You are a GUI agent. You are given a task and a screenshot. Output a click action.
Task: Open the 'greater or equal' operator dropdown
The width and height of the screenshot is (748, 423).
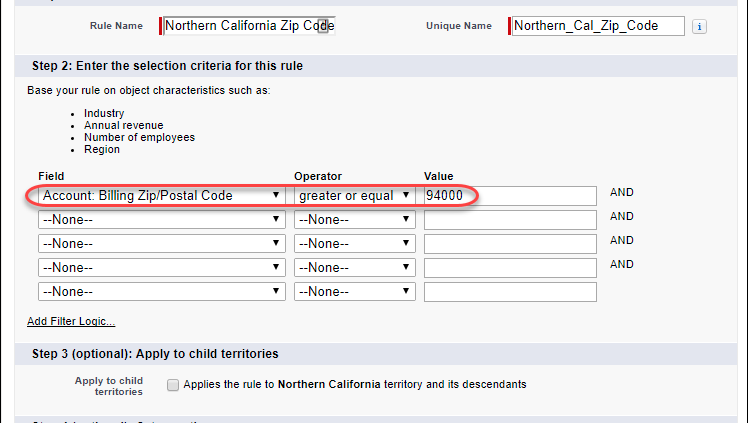[355, 196]
